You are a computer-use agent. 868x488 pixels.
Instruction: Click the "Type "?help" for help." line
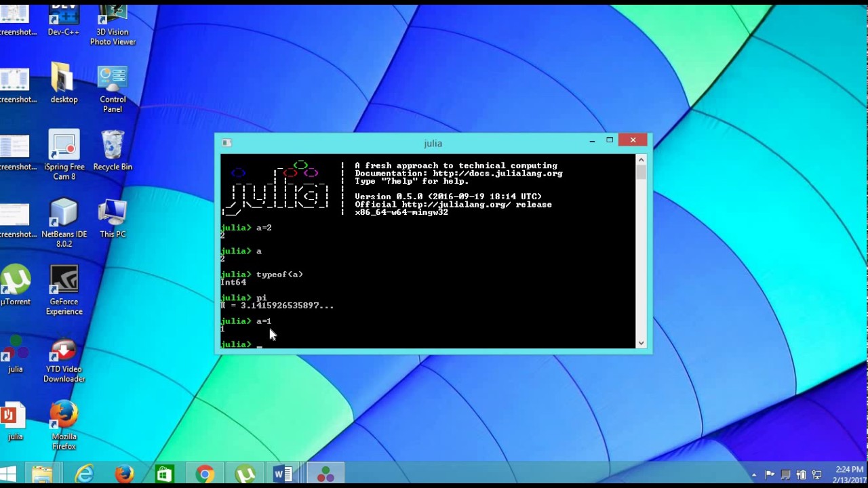coord(412,181)
